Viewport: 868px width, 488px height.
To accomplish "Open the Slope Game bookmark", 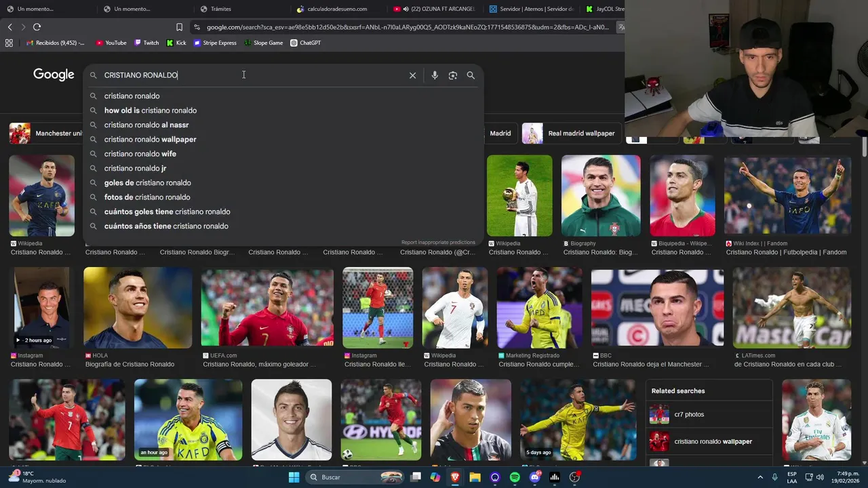I will [x=264, y=43].
